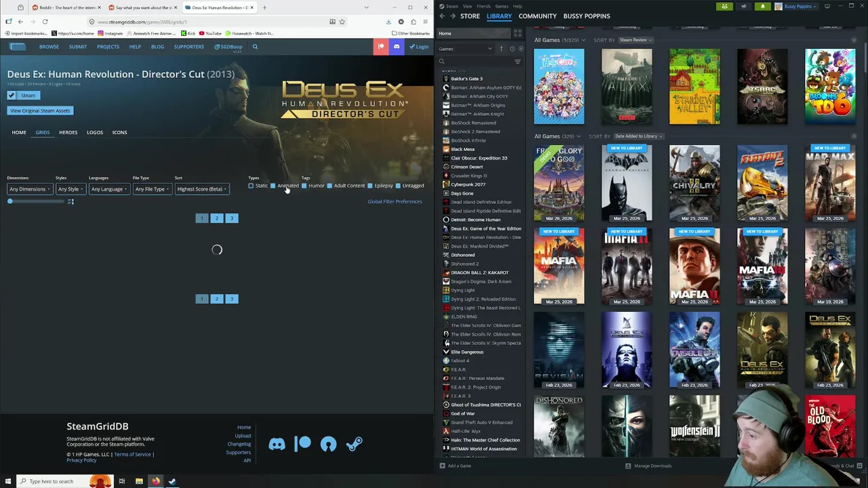Open the browser extensions puzzle icon

point(413,22)
